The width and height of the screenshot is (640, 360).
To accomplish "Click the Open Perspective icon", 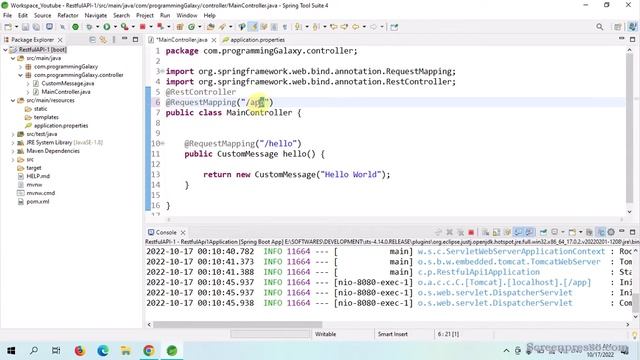I will pos(618,27).
